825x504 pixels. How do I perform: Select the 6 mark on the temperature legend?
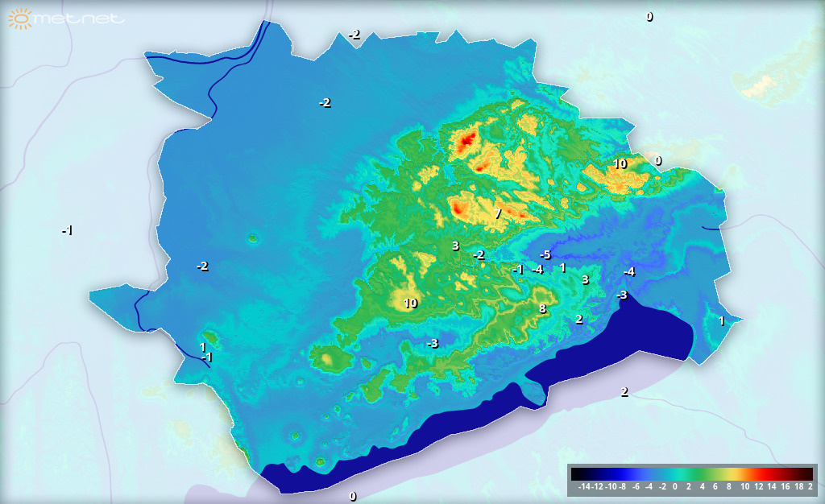(x=715, y=487)
